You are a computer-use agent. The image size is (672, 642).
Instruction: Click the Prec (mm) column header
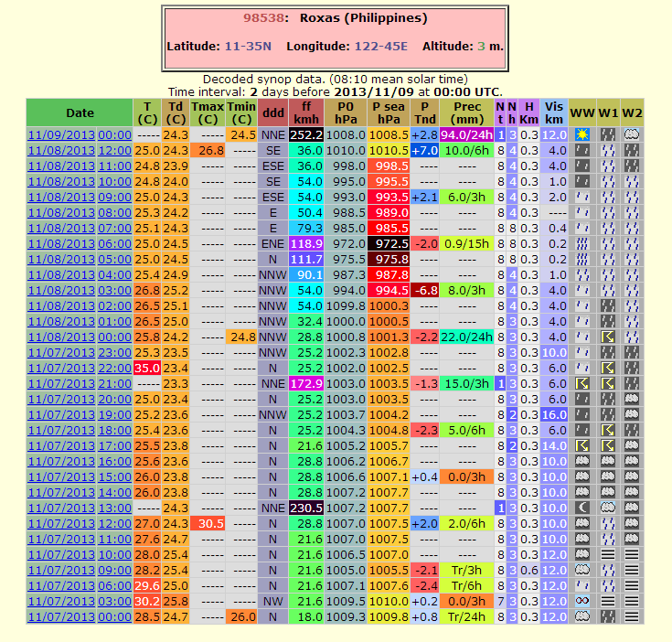466,112
